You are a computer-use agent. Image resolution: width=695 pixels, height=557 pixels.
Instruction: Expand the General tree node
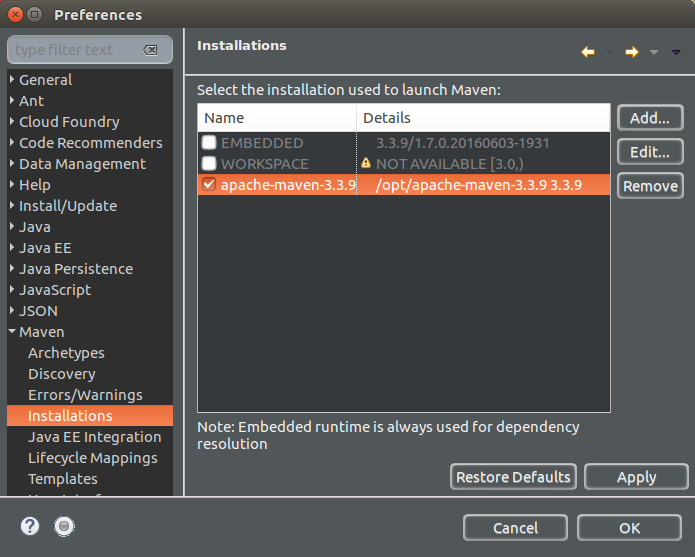[x=12, y=79]
